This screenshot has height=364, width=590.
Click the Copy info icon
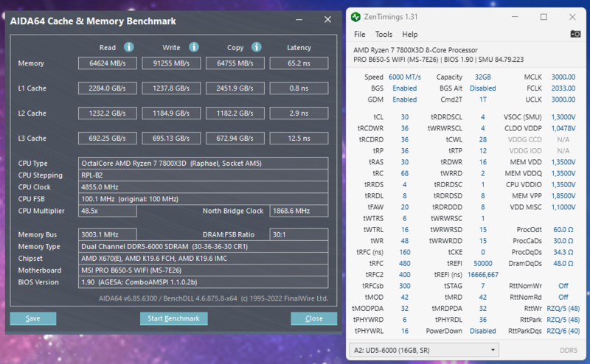(256, 47)
